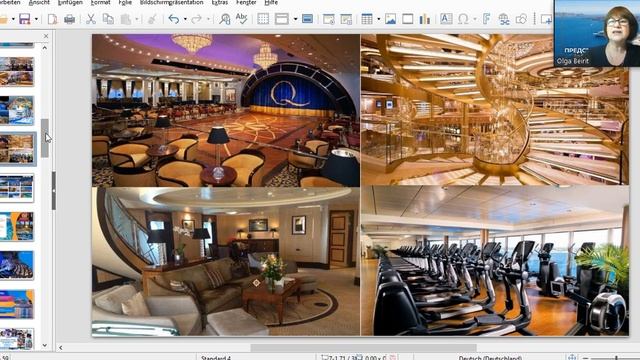The height and width of the screenshot is (360, 640).
Task: Toggle the Show Draw Functions shapes icon
Action: point(521,19)
